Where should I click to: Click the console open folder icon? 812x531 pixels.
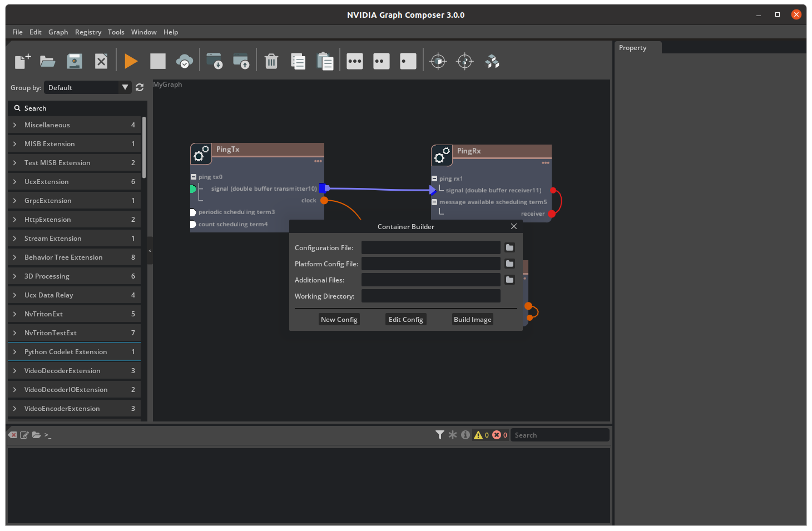click(x=37, y=435)
